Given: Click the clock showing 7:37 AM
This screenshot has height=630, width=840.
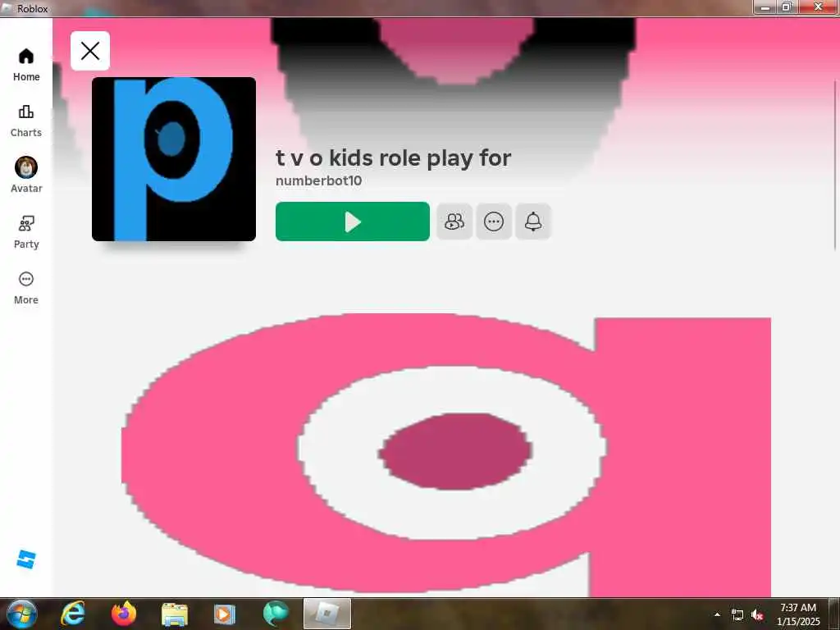Looking at the screenshot, I should [x=798, y=614].
